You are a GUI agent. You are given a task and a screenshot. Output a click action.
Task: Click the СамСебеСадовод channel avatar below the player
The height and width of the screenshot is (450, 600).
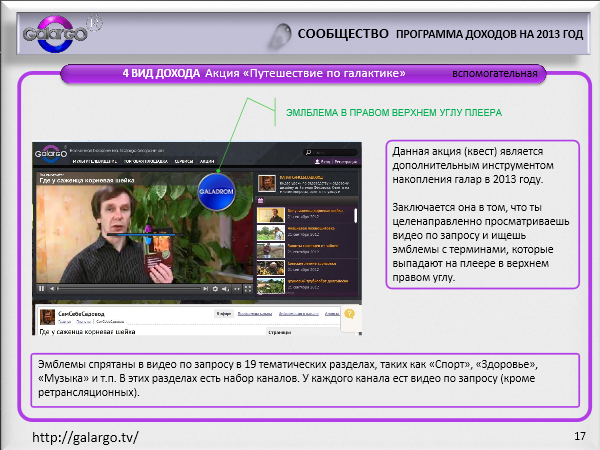[x=47, y=317]
